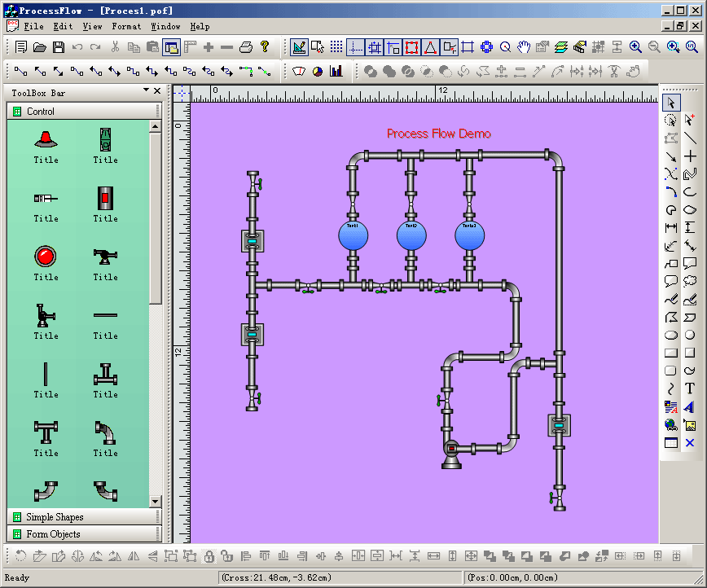707x588 pixels.
Task: Select the Tank1 blue sphere on canvas
Action: click(x=353, y=235)
